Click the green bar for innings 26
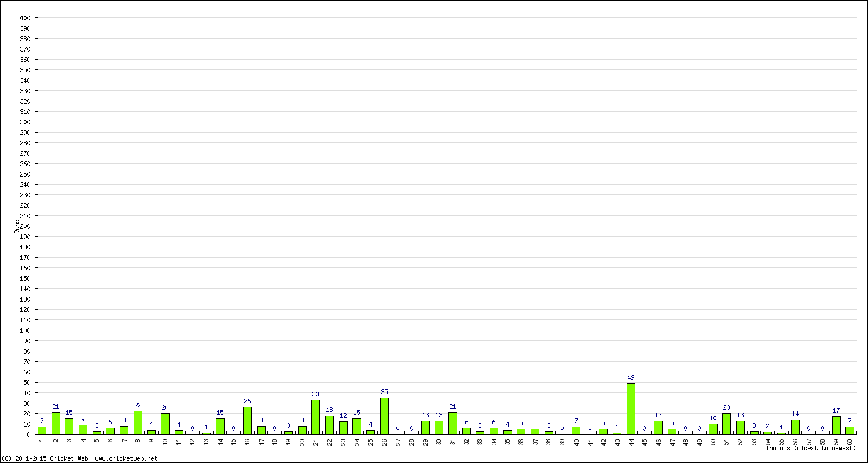 pyautogui.click(x=384, y=416)
